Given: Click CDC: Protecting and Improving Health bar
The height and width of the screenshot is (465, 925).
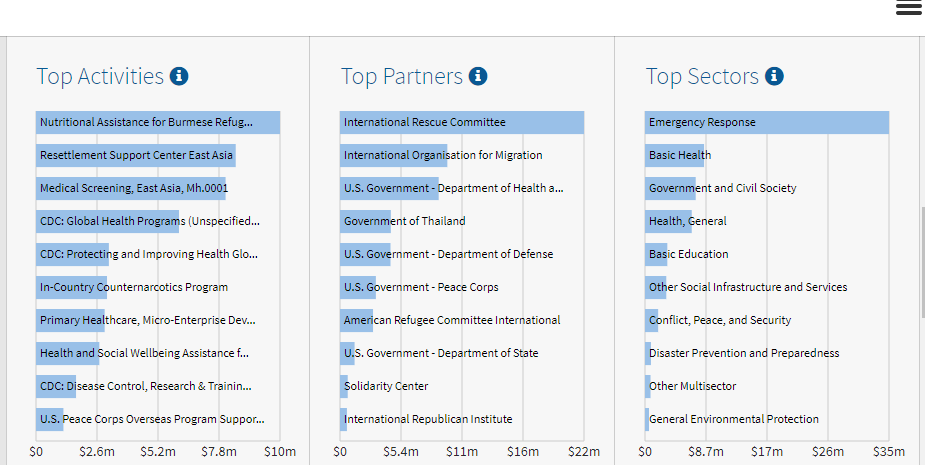Looking at the screenshot, I should click(73, 254).
